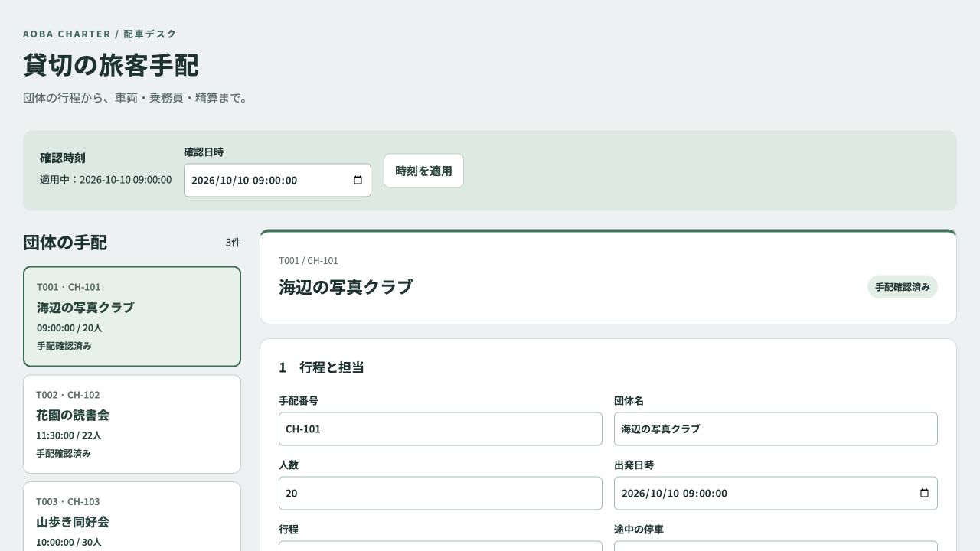
Task: Click the 人数 field showing 20
Action: tap(440, 494)
